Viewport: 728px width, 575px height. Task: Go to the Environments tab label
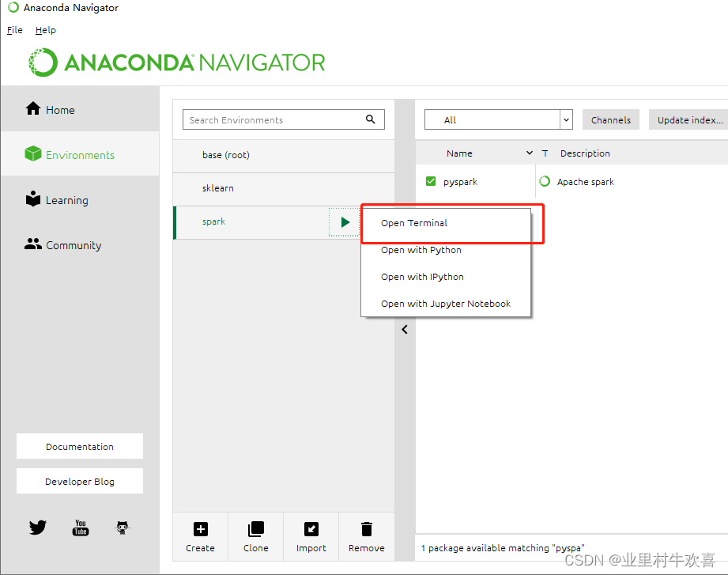coord(80,155)
